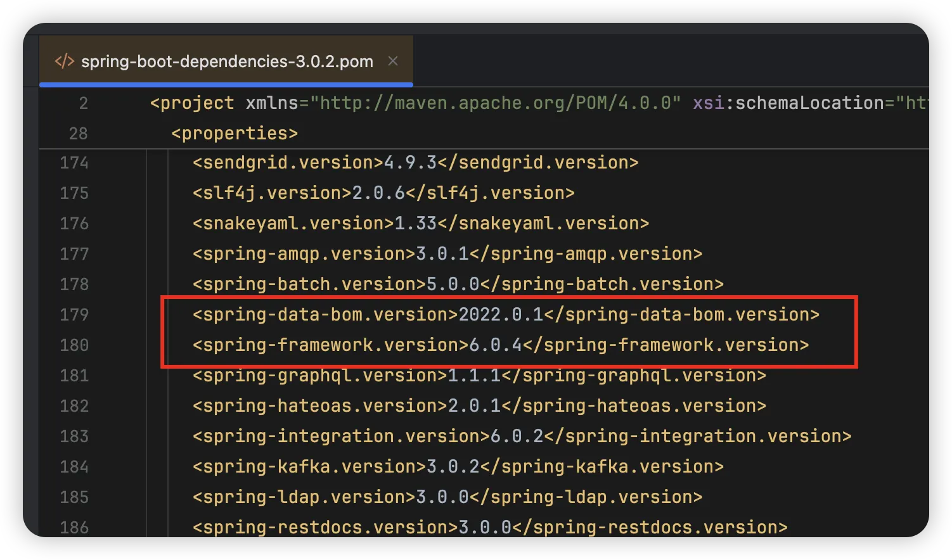Open the maven.apache.org POM namespace URL
Viewport: 952px width, 560px height.
pos(494,103)
